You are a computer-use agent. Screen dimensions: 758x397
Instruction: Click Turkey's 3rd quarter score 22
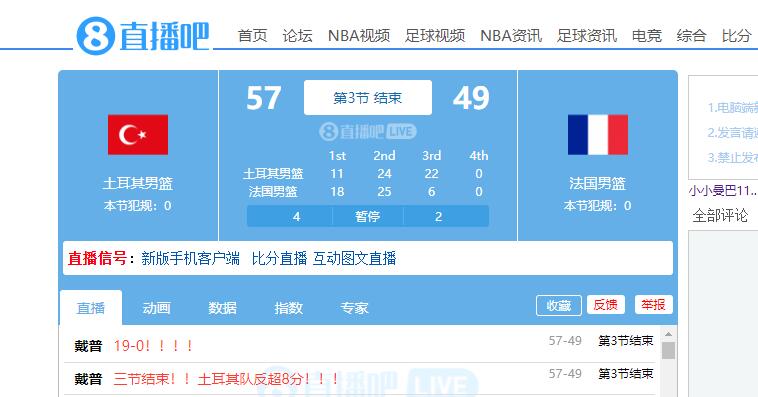tap(431, 174)
